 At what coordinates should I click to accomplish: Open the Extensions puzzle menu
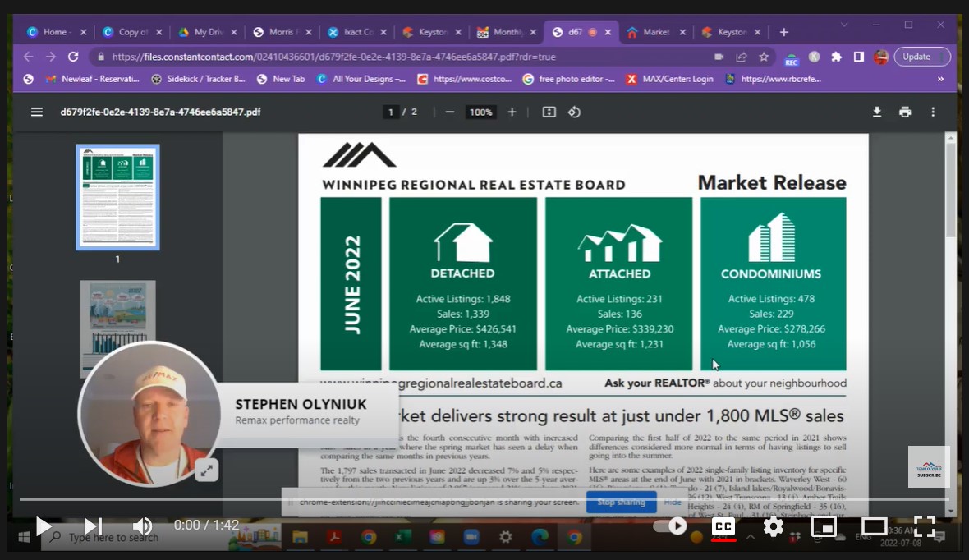coord(836,57)
